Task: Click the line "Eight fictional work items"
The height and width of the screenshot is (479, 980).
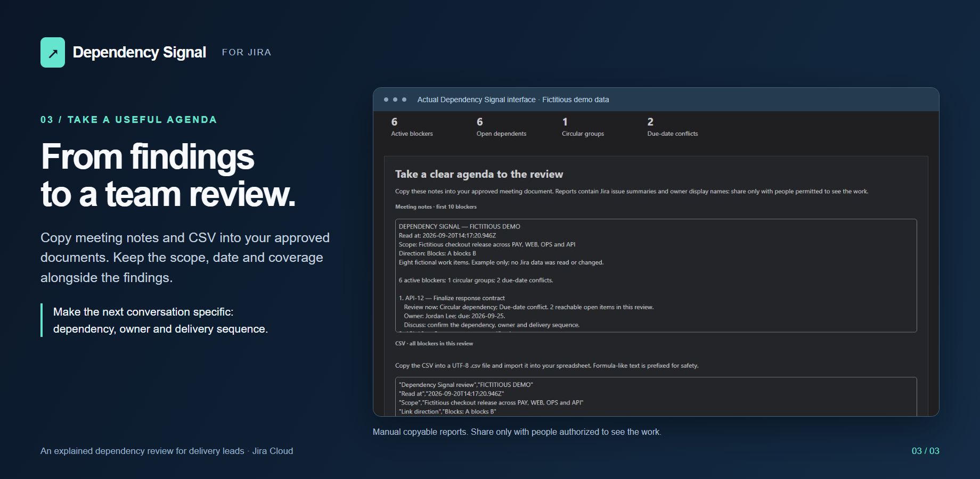Action: [501, 262]
